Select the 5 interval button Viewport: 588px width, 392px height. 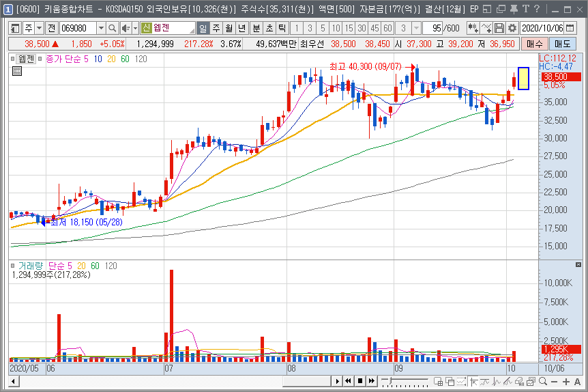coord(323,28)
